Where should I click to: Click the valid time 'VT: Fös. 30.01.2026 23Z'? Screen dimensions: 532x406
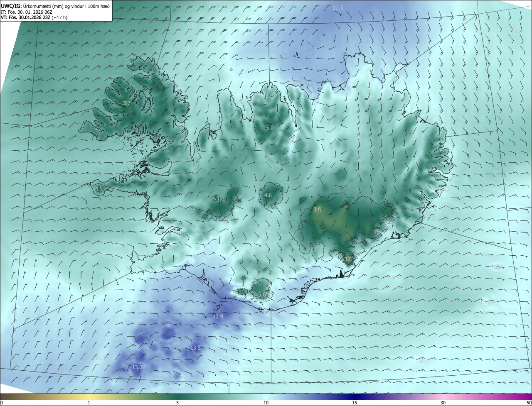pos(25,18)
